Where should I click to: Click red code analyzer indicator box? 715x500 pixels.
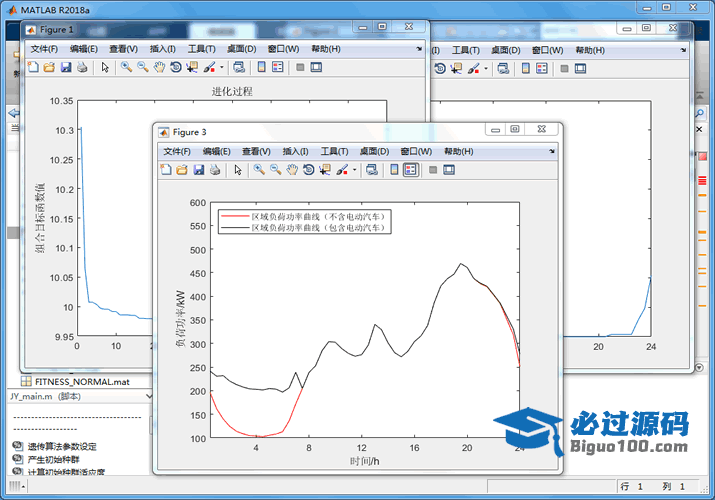pyautogui.click(x=703, y=156)
